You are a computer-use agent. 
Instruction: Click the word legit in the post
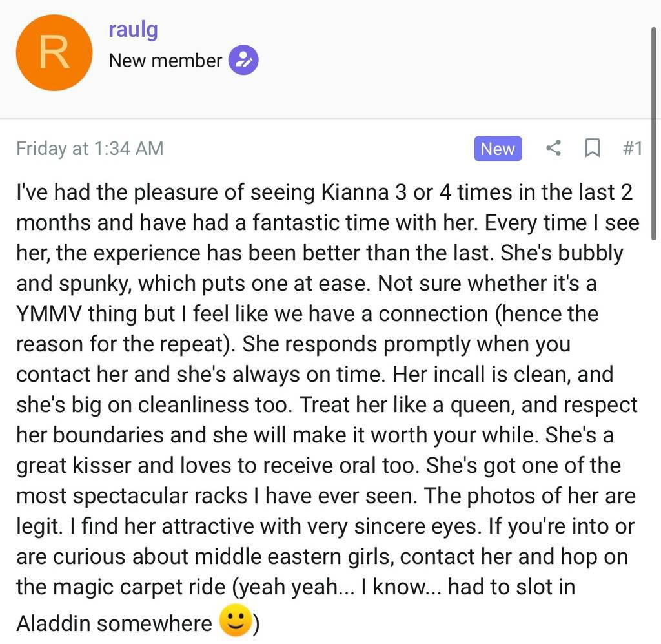pyautogui.click(x=38, y=526)
